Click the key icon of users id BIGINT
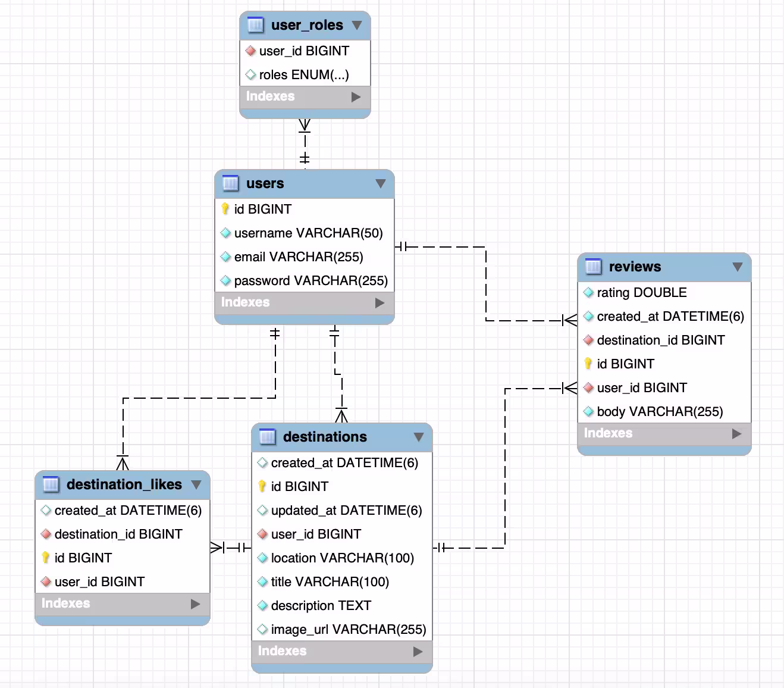The height and width of the screenshot is (688, 784). 225,209
